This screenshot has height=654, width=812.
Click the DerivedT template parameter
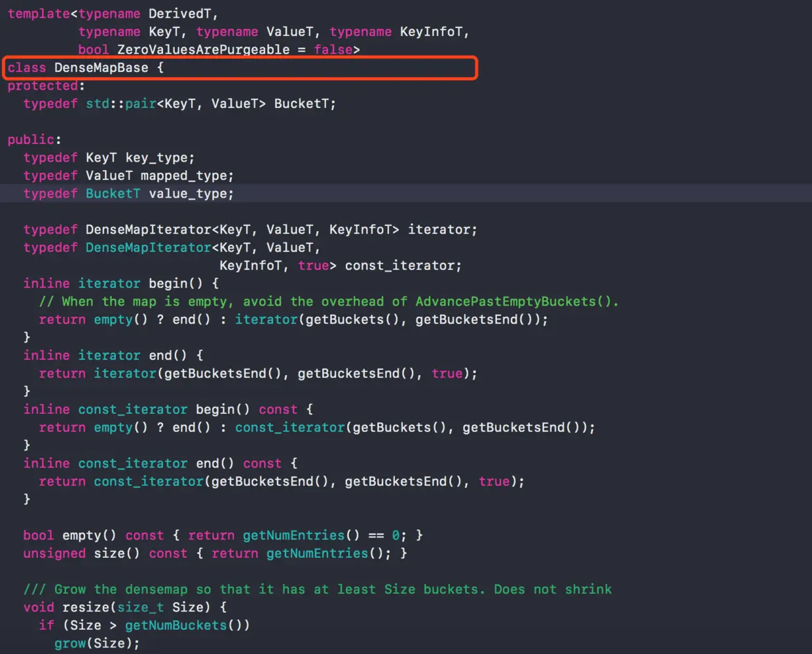[x=179, y=14]
